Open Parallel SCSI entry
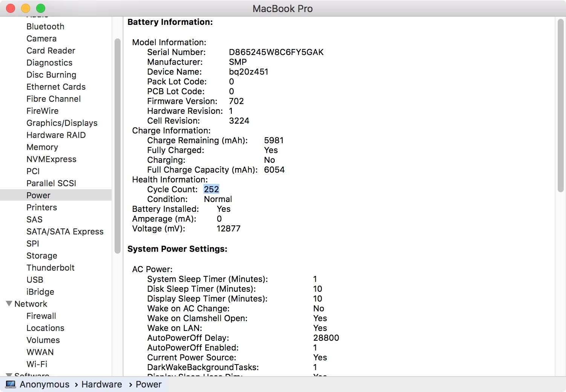The width and height of the screenshot is (566, 392). 51,183
